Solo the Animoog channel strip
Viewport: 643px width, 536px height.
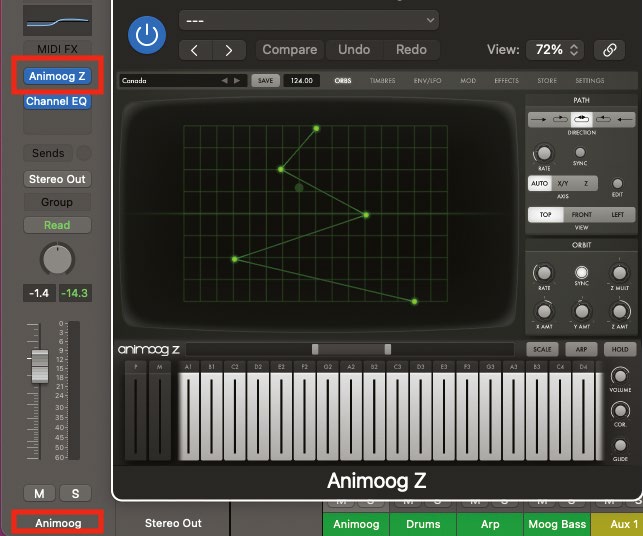(x=75, y=493)
